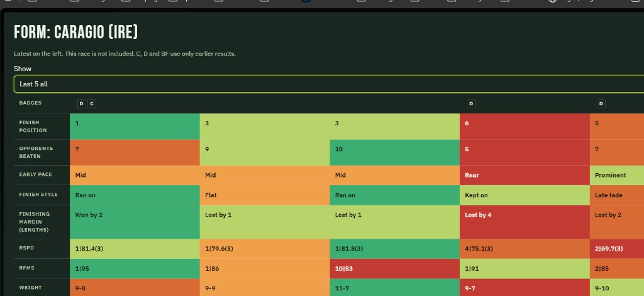Click the D badge beside the C badge

[x=81, y=103]
